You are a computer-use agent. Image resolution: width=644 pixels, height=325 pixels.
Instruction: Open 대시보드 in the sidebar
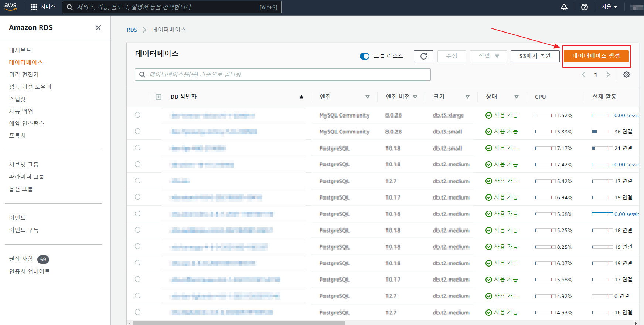20,50
